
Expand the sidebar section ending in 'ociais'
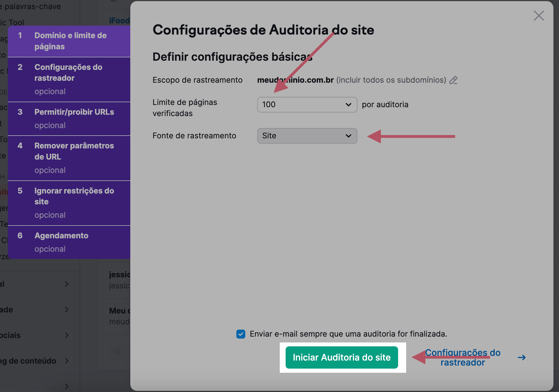pyautogui.click(x=67, y=335)
